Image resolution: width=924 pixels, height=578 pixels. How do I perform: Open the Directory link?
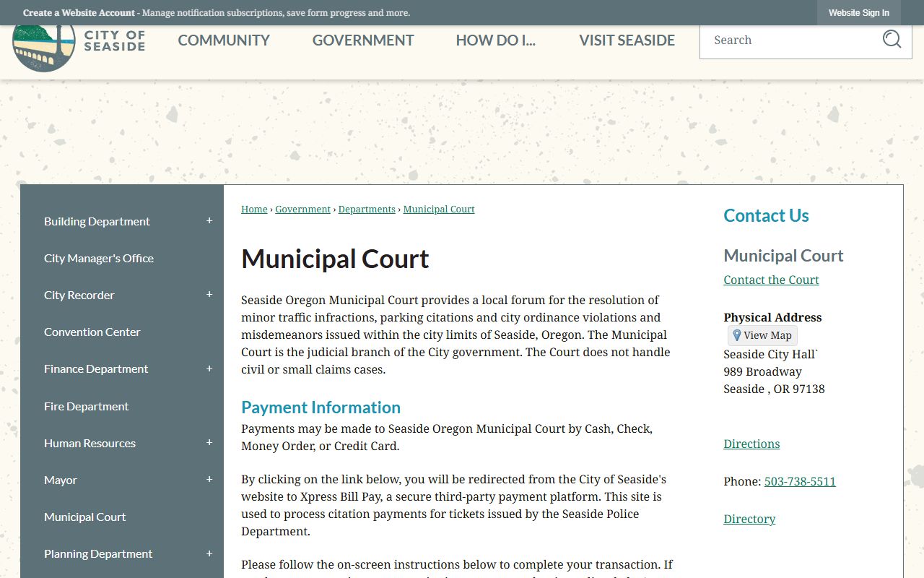click(749, 519)
